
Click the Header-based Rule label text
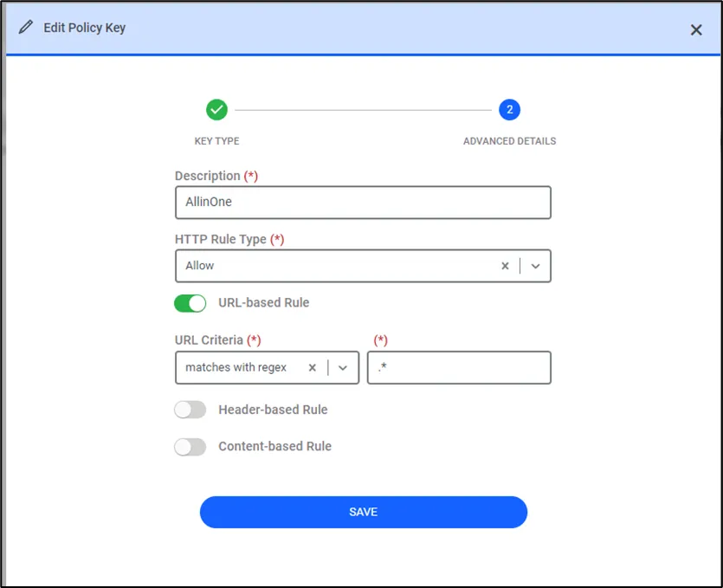273,410
